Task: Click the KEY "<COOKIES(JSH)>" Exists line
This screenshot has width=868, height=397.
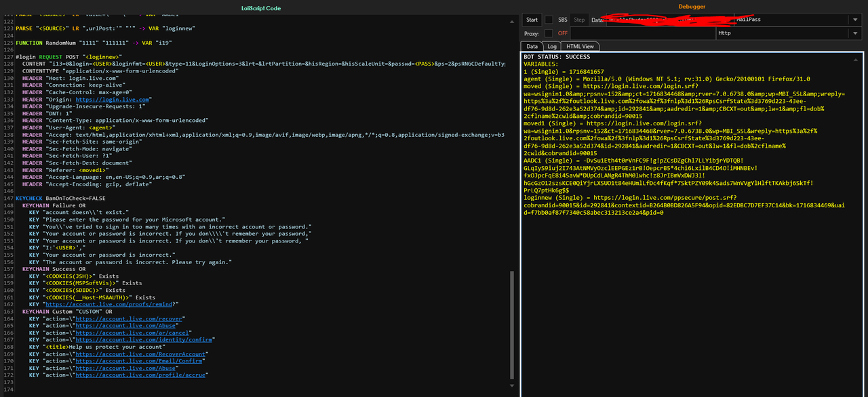Action: 74,276
